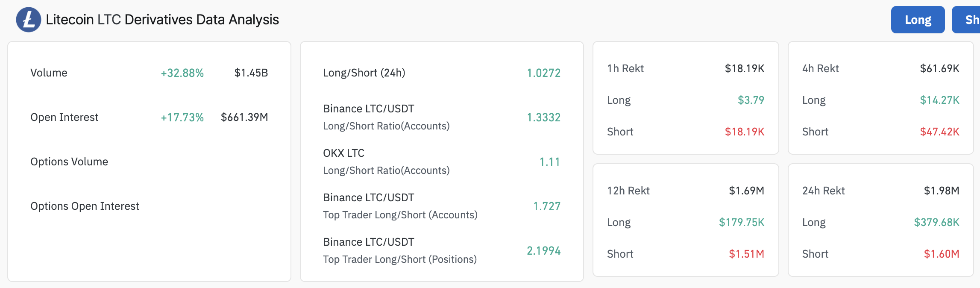Image resolution: width=980 pixels, height=288 pixels.
Task: Open the OKX LTC Long/Short Ratio row
Action: [x=386, y=162]
